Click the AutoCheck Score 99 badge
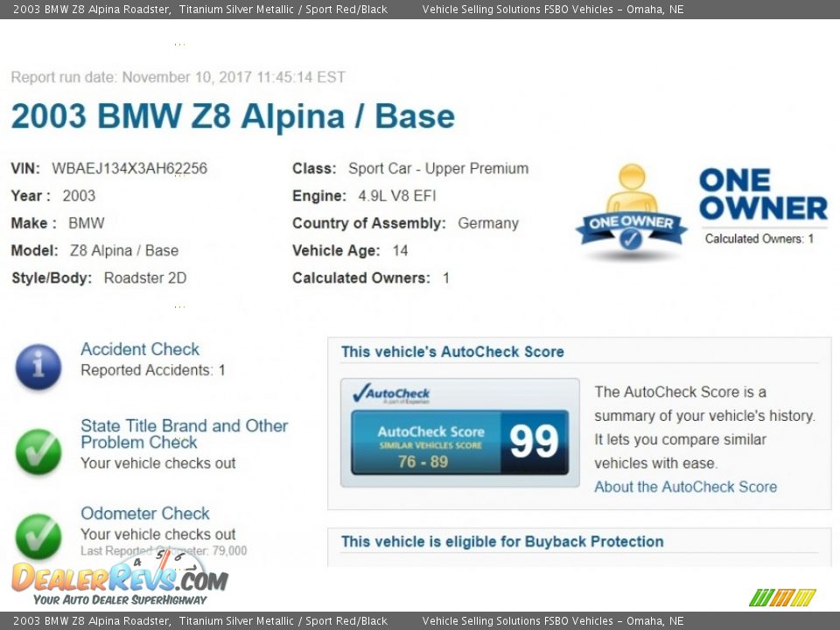This screenshot has height=630, width=840. pos(459,443)
